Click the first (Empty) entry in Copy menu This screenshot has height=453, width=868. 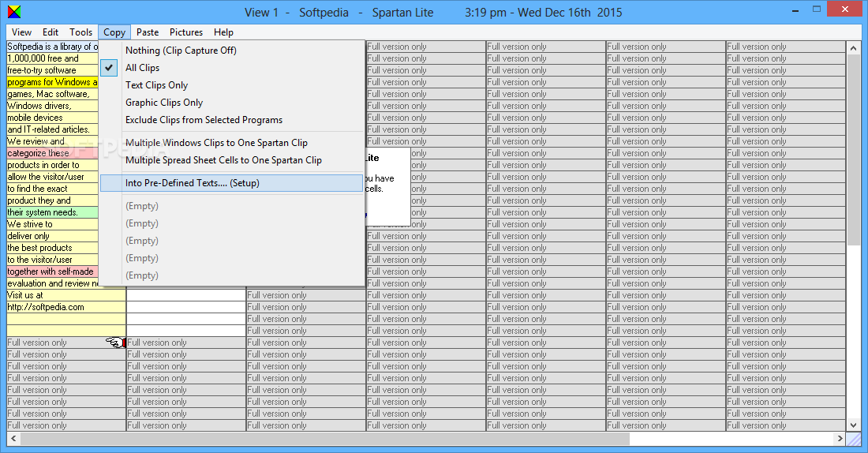click(x=231, y=206)
